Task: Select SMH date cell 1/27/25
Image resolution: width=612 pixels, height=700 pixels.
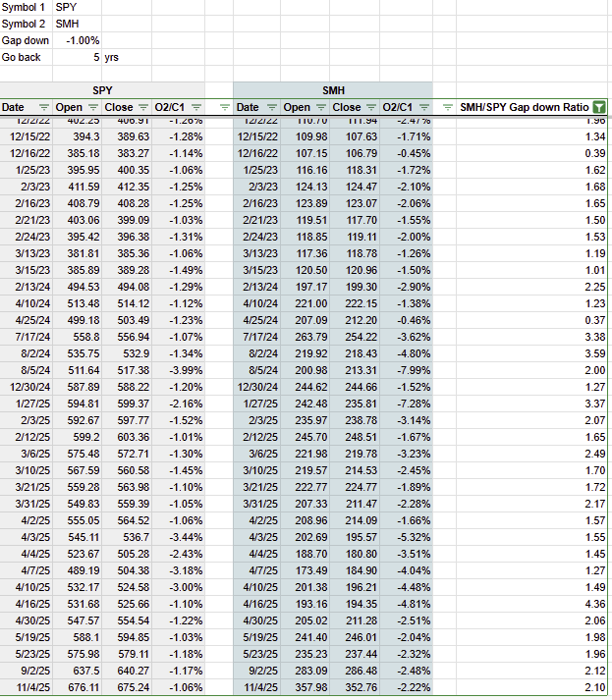Action: pyautogui.click(x=256, y=404)
